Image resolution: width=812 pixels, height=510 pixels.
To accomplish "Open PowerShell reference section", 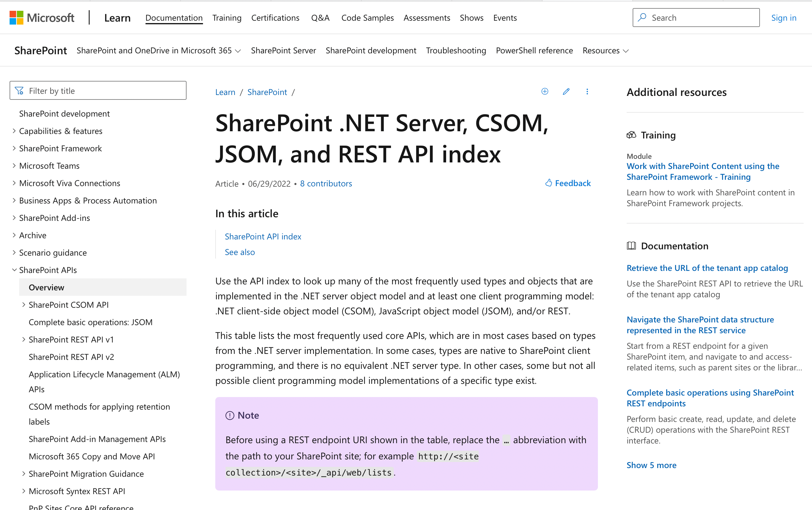I will 534,50.
